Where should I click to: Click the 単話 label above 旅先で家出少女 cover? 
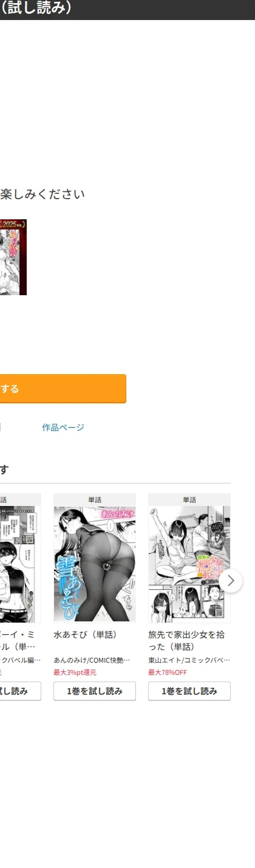[189, 500]
